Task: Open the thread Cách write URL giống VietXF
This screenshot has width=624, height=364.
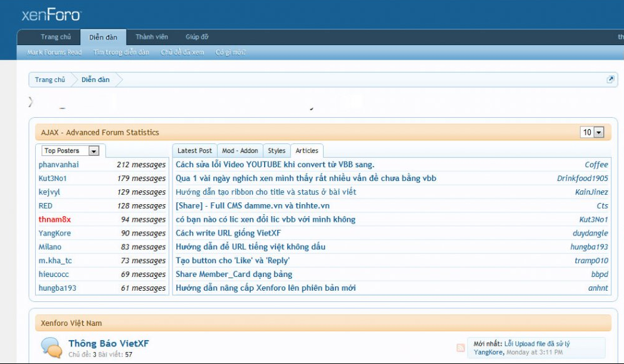Action: [x=228, y=233]
